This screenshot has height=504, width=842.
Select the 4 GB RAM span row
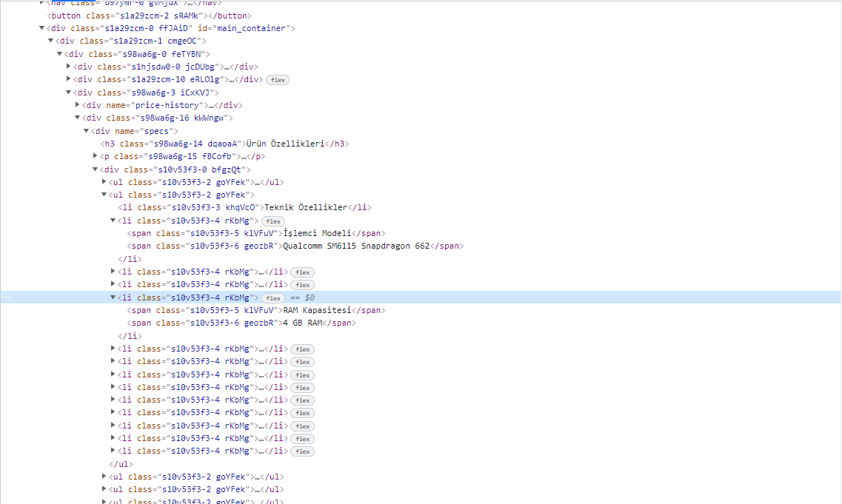coord(241,323)
